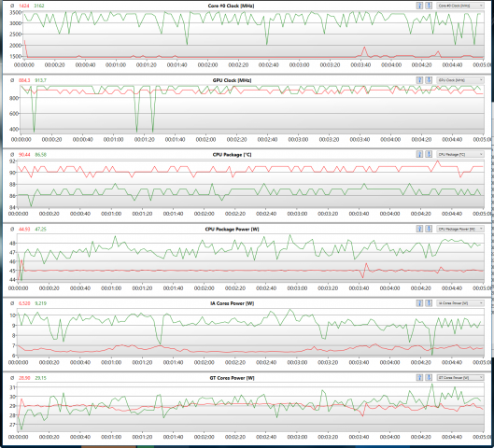Click the red average value 1424
Viewport: 494px width, 448px height.
tap(24, 6)
